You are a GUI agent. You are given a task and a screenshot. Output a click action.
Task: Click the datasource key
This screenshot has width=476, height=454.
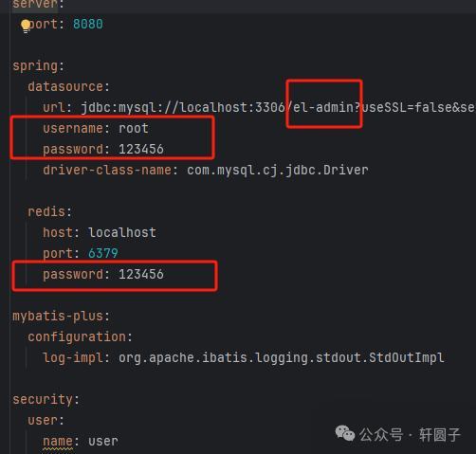(x=65, y=86)
